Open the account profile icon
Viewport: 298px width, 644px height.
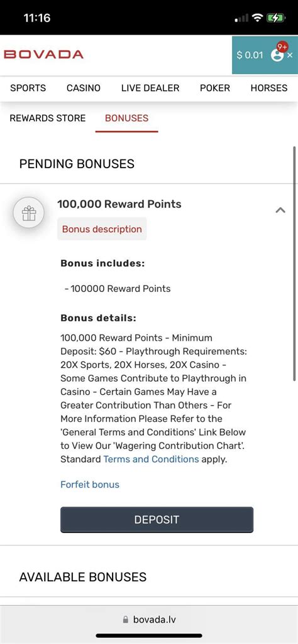click(277, 55)
